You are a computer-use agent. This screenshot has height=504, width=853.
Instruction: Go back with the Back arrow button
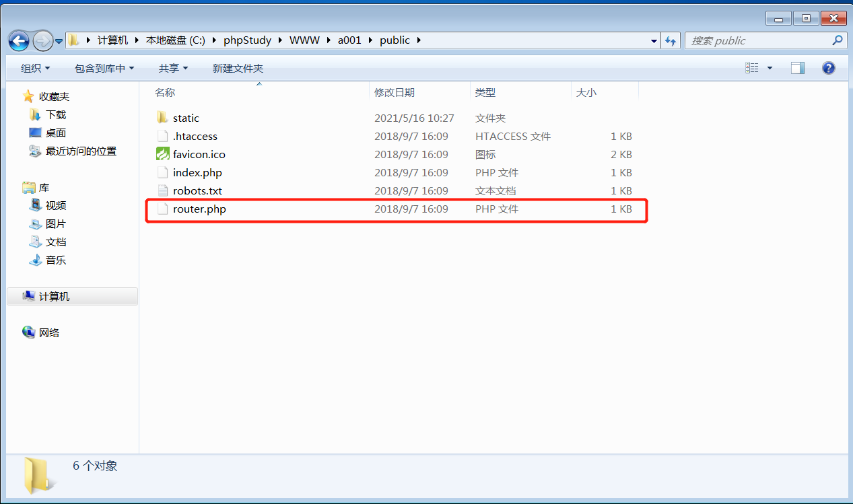(20, 40)
